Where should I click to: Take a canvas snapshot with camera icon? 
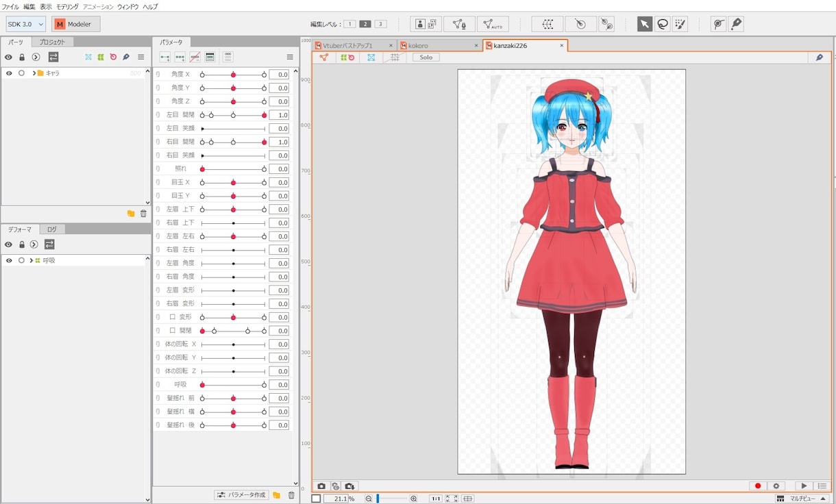tap(321, 486)
